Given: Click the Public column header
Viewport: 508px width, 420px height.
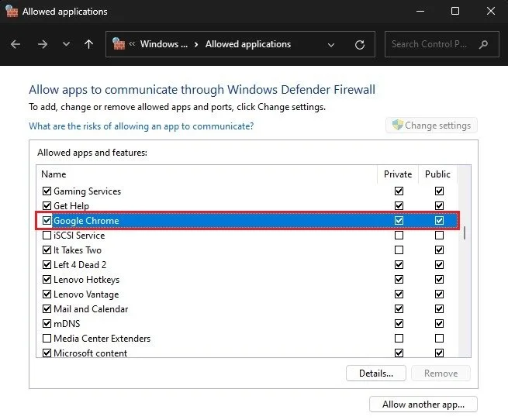Looking at the screenshot, I should coord(437,174).
